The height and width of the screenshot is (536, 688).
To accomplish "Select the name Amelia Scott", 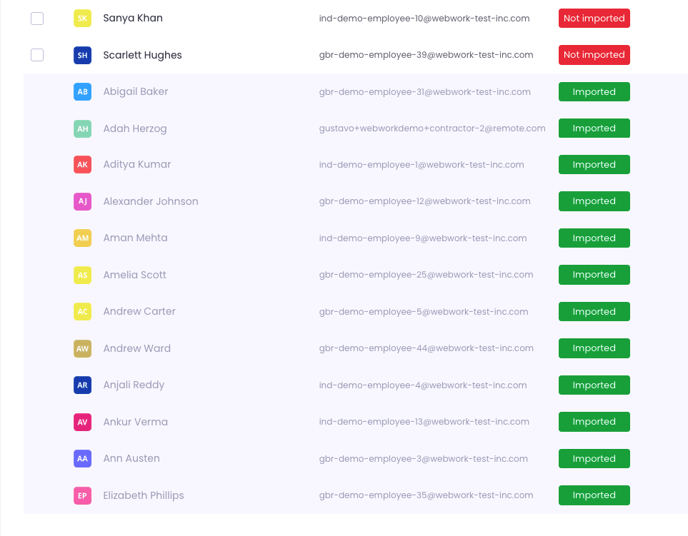I will coord(135,275).
